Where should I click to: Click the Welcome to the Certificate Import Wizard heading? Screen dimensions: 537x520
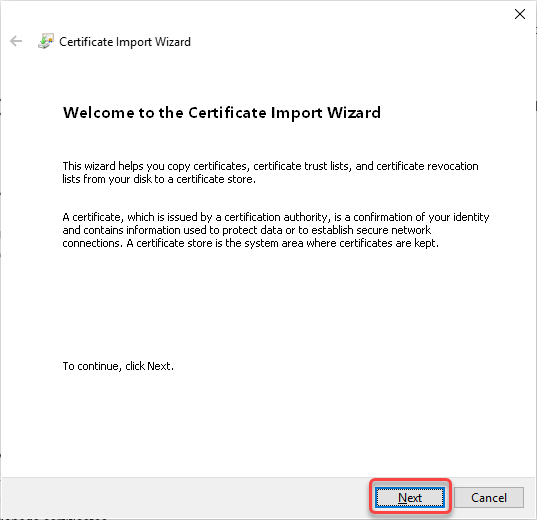point(222,113)
